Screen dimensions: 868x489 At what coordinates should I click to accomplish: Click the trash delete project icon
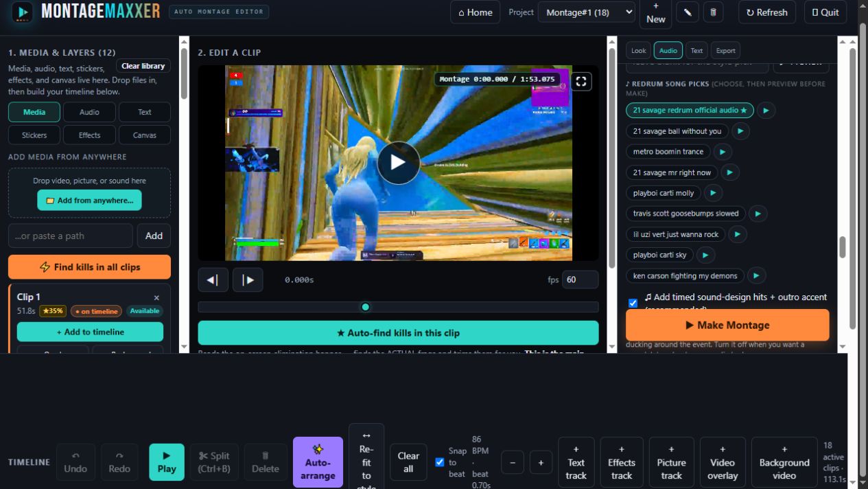(713, 12)
